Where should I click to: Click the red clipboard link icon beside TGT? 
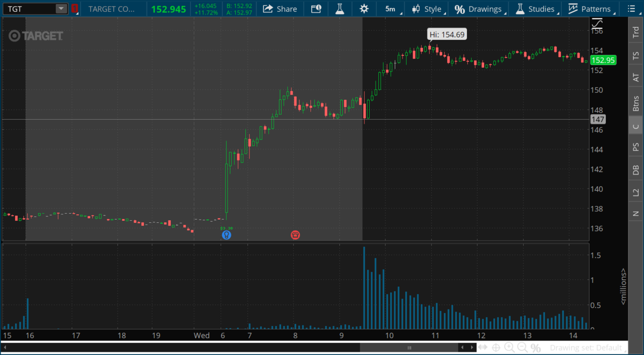click(x=75, y=9)
